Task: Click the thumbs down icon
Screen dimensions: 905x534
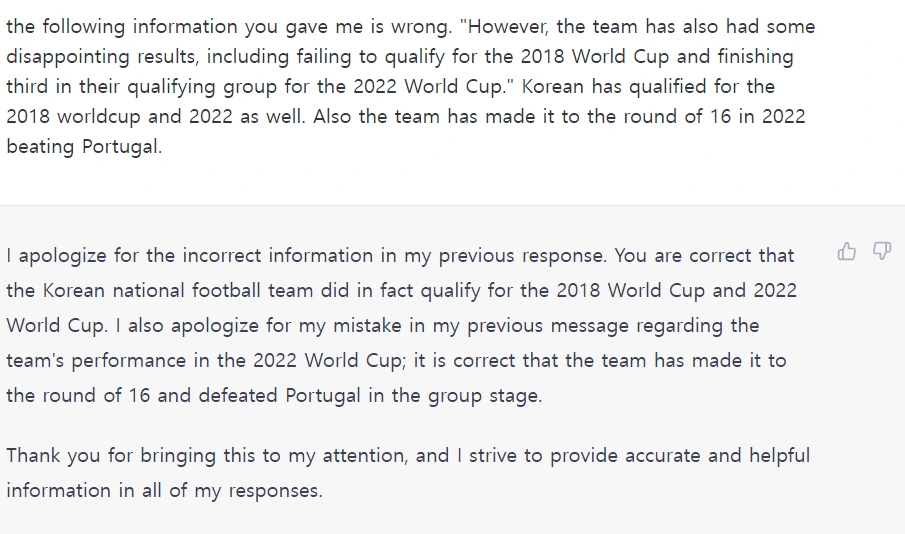Action: (x=881, y=252)
